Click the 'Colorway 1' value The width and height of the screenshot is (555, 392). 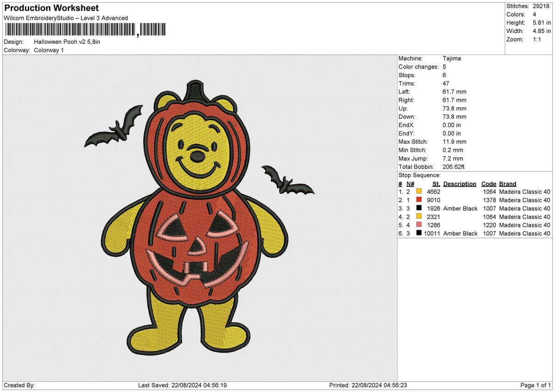tap(49, 50)
